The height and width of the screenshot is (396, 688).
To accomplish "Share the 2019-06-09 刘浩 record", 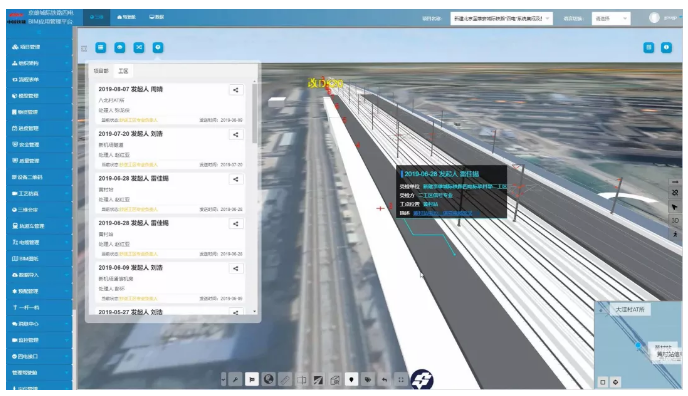I will 236,268.
